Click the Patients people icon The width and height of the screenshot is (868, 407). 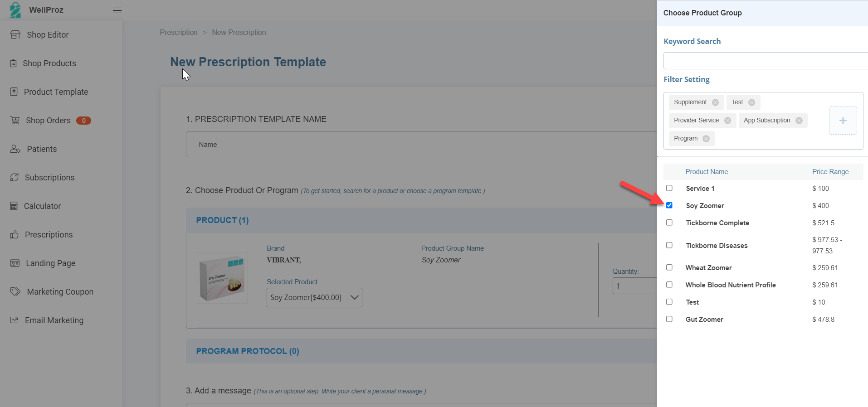pos(15,149)
